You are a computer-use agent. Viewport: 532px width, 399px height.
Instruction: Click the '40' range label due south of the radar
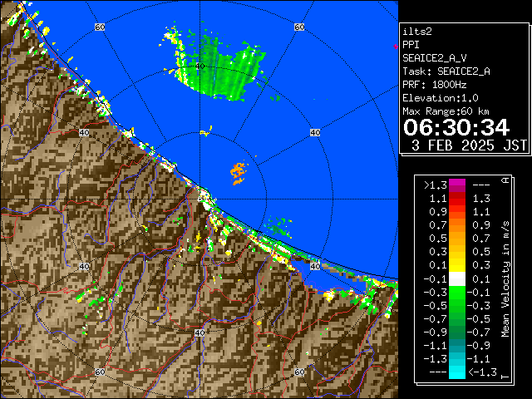pyautogui.click(x=199, y=332)
